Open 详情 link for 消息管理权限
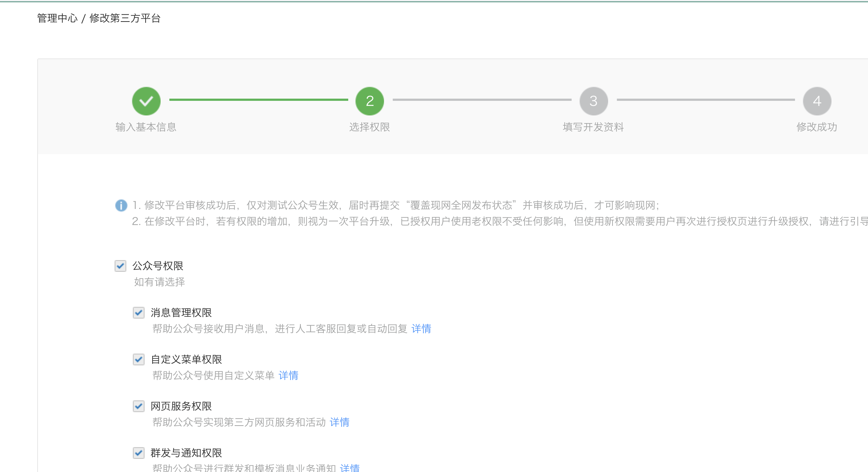The width and height of the screenshot is (868, 472). pos(421,329)
